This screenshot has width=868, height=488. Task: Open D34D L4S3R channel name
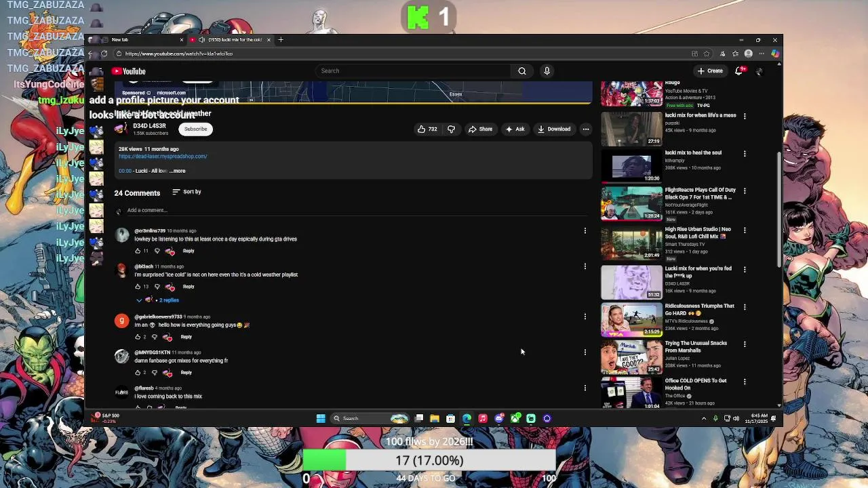click(x=149, y=126)
